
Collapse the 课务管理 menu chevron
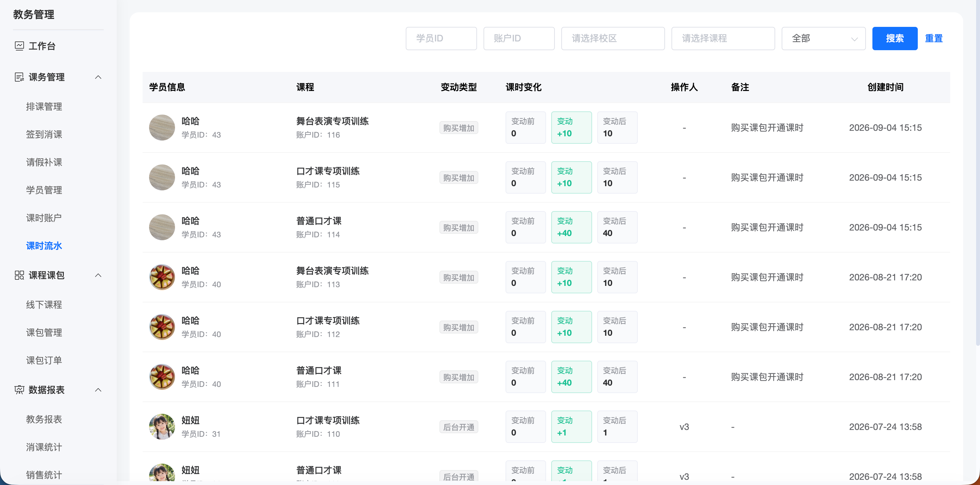tap(98, 77)
